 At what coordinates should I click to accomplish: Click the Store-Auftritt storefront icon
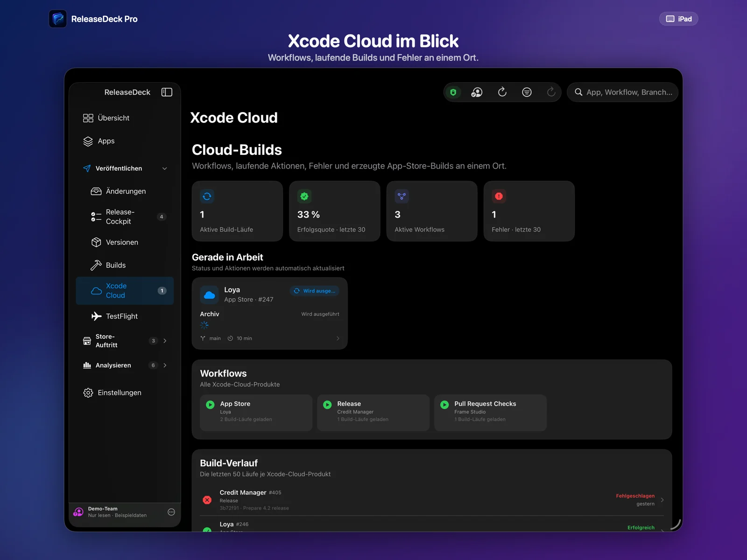(87, 341)
